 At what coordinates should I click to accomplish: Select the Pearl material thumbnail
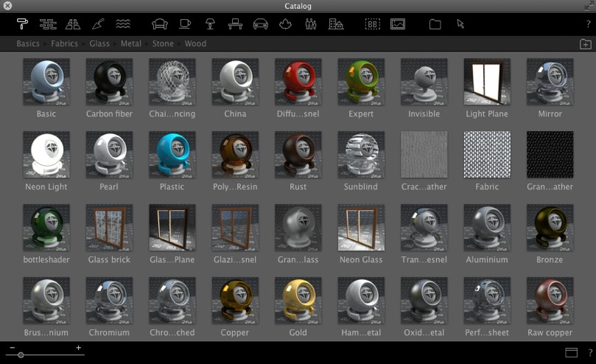[109, 155]
